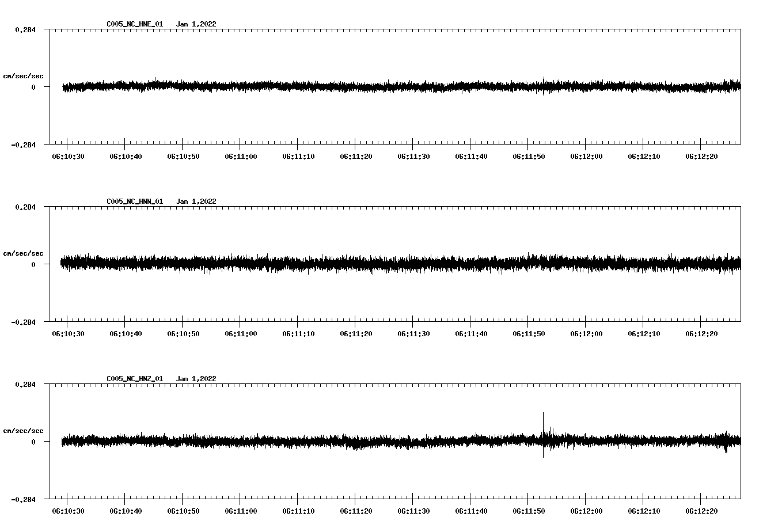Click the zero label on HNZ amplitude axis
This screenshot has width=782, height=532.
pyautogui.click(x=33, y=442)
